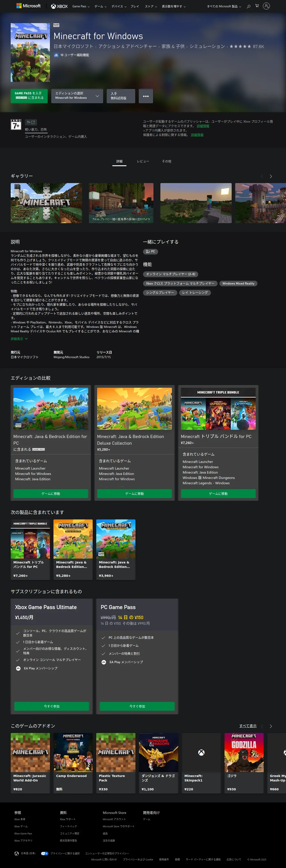The image size is (286, 868).
Task: Open the Jurassic World Add-On card
Action: coord(30,763)
